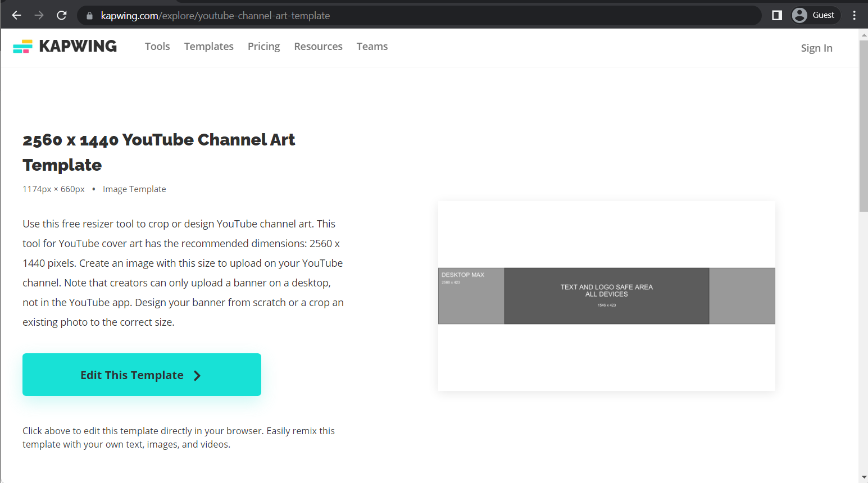Click the padlock site info icon
Screen dimensions: 868x483
point(89,16)
